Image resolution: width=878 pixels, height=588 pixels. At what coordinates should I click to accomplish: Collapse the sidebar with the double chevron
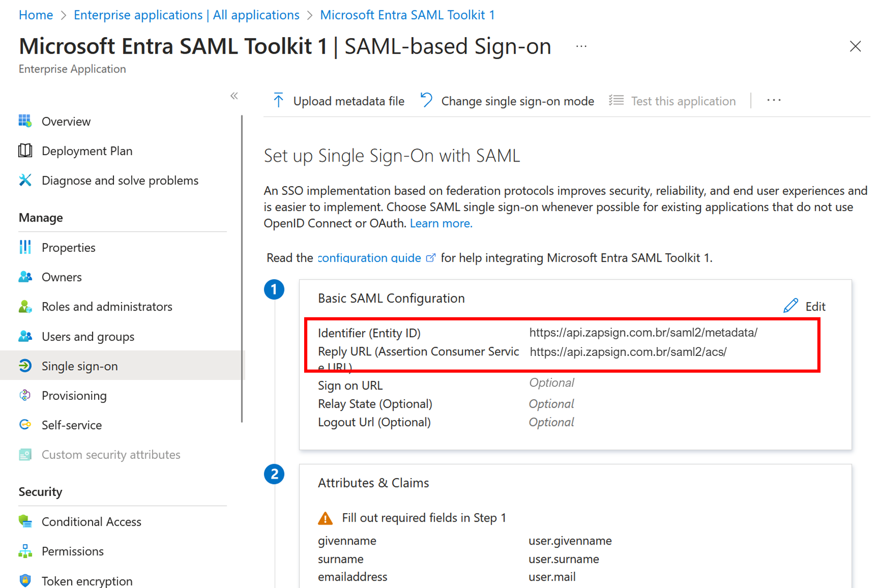coord(234,96)
